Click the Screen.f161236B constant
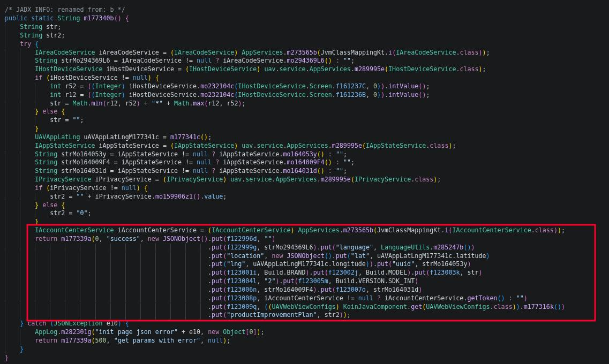Viewport: 609px width, 364px height. click(x=338, y=95)
